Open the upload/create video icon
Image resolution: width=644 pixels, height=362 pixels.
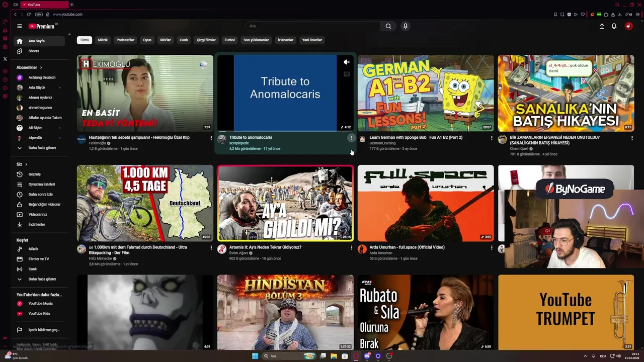[602, 26]
